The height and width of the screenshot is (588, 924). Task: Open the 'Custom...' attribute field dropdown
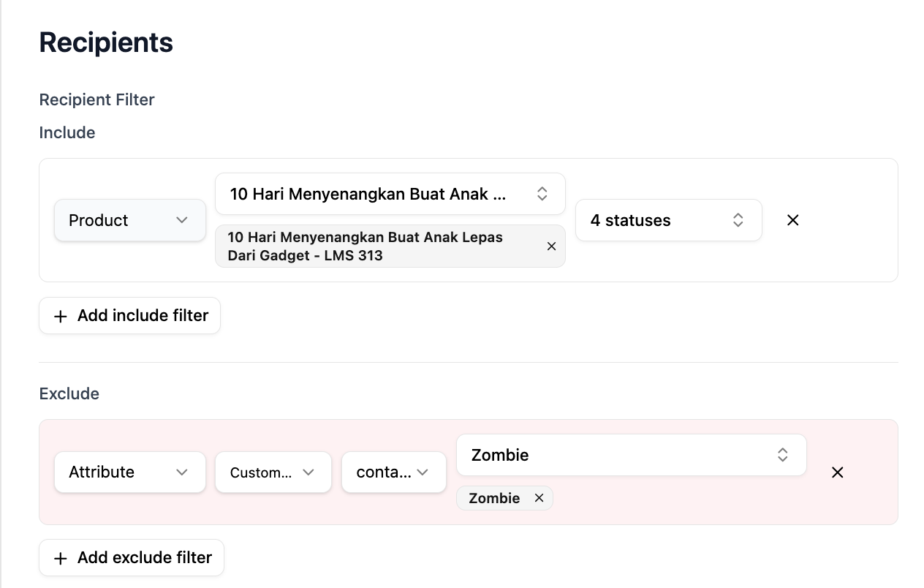point(273,472)
